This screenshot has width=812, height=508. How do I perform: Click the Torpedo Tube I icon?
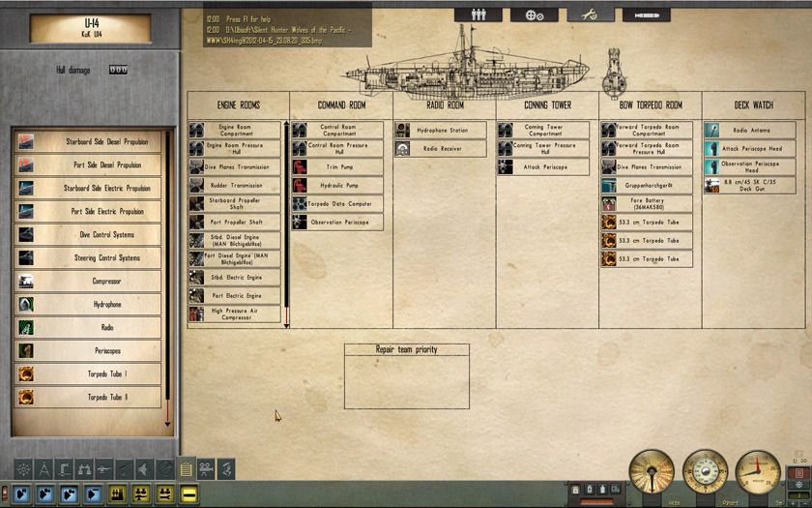pyautogui.click(x=26, y=374)
